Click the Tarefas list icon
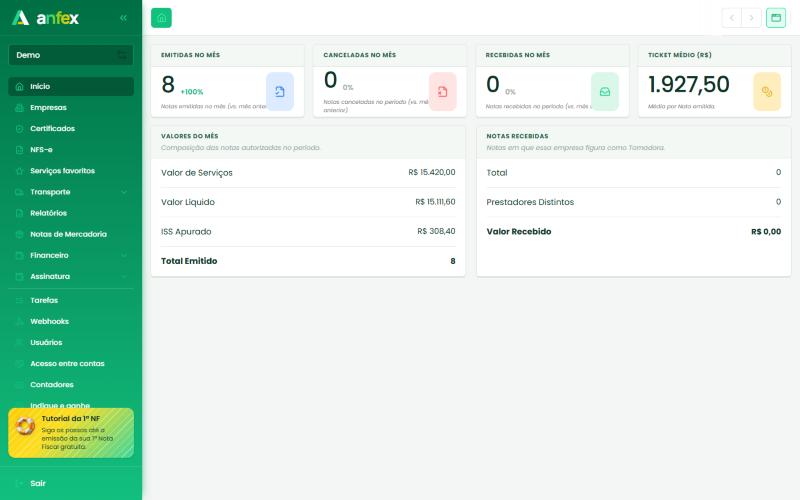Screen dimensions: 800x500 tap(19, 301)
